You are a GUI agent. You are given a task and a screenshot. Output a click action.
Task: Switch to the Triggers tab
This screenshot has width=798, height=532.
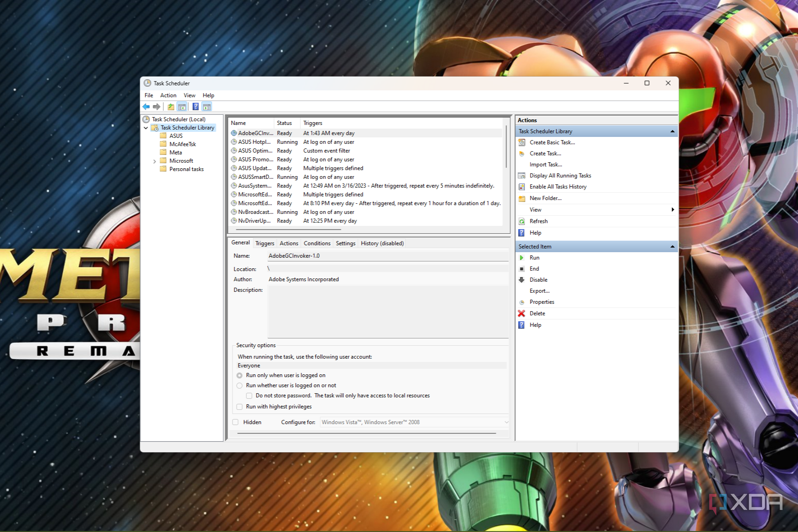point(264,243)
